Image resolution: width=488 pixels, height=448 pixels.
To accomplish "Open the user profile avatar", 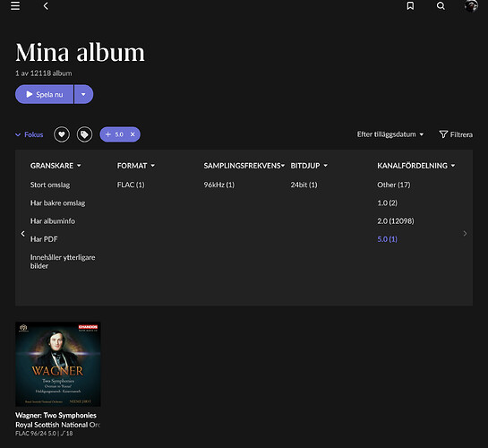I will point(471,5).
